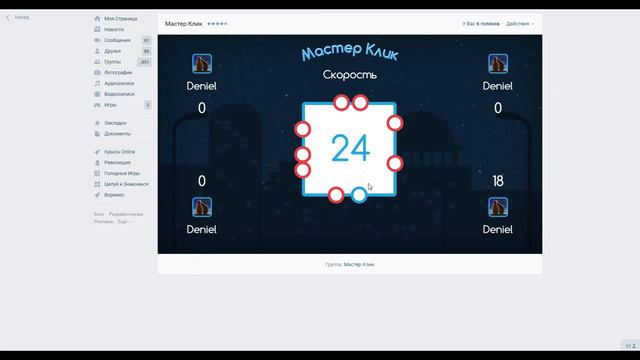
Task: Click the lowest red circle on square's left edge
Action: (x=302, y=170)
